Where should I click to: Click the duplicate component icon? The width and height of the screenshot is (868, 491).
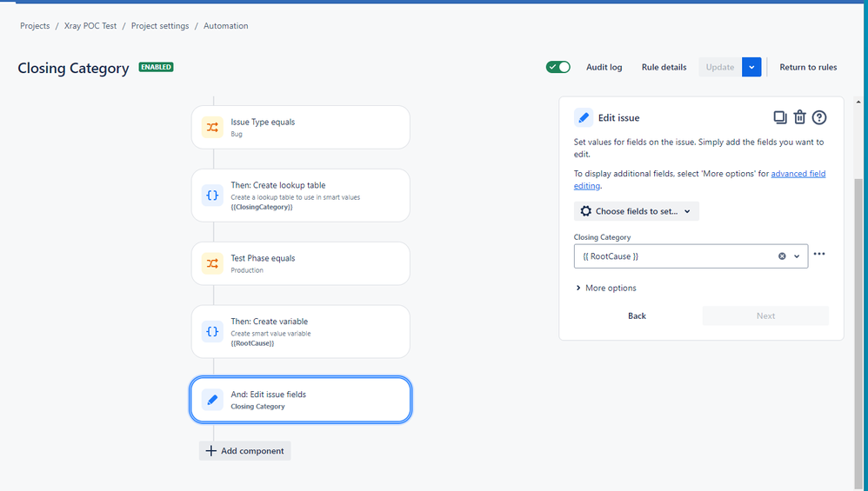point(779,117)
